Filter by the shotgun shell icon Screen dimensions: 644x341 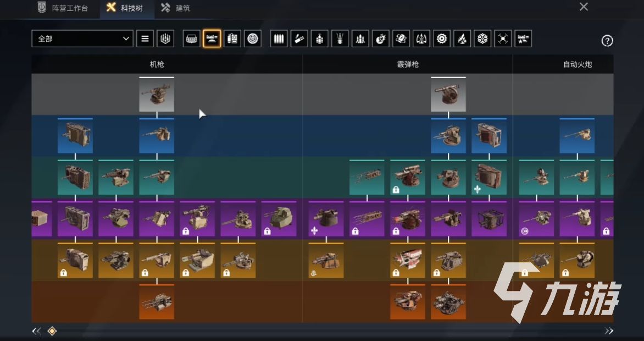coord(299,38)
